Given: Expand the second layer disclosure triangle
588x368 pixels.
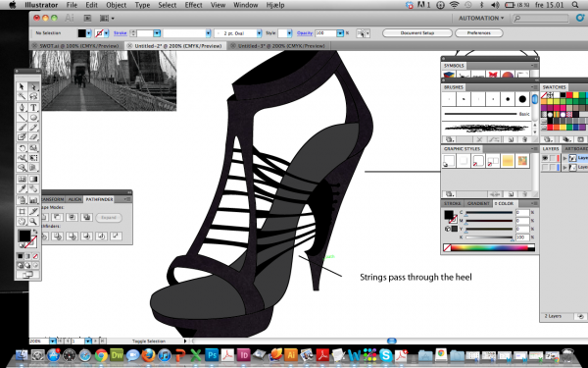Looking at the screenshot, I should point(564,167).
